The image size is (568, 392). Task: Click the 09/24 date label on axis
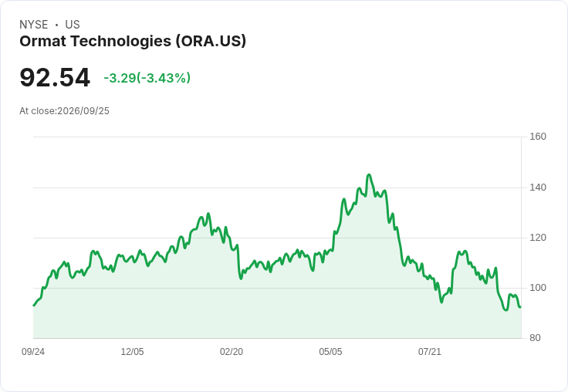[x=33, y=351]
